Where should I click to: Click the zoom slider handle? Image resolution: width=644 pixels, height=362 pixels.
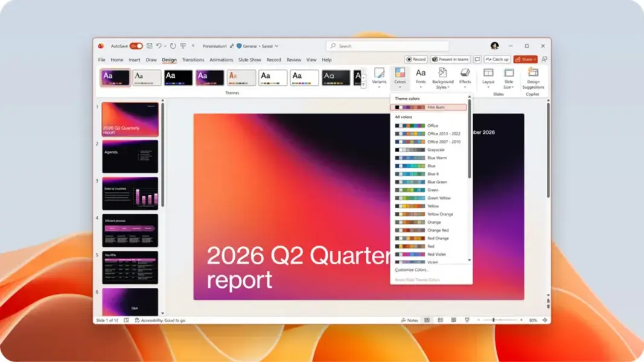click(493, 320)
